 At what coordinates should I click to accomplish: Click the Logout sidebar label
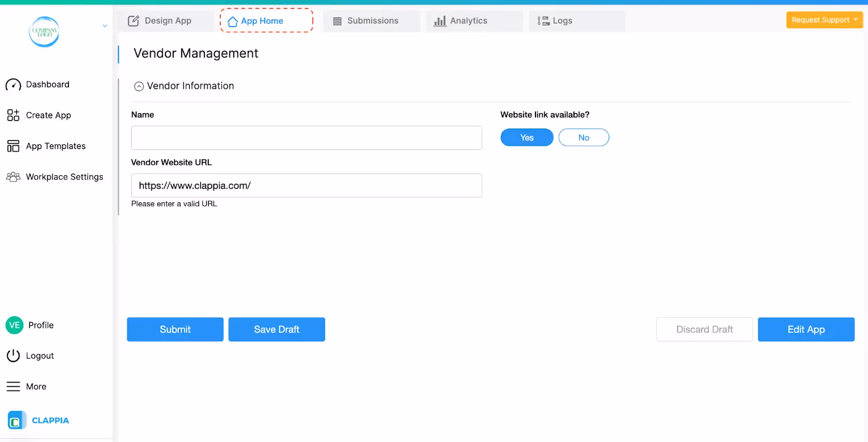coord(40,356)
